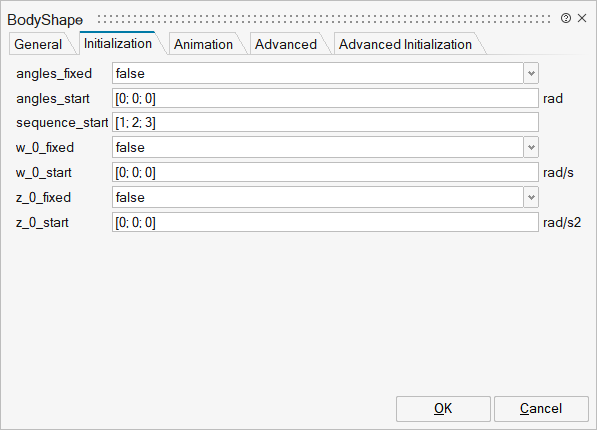Click the angles_start input field
This screenshot has width=597, height=430.
coord(325,98)
